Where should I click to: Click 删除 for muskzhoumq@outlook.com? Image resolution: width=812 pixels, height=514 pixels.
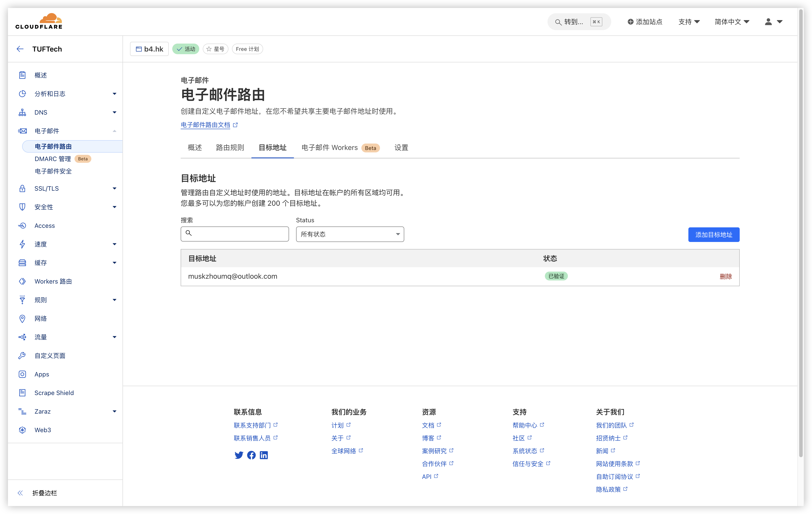[725, 276]
